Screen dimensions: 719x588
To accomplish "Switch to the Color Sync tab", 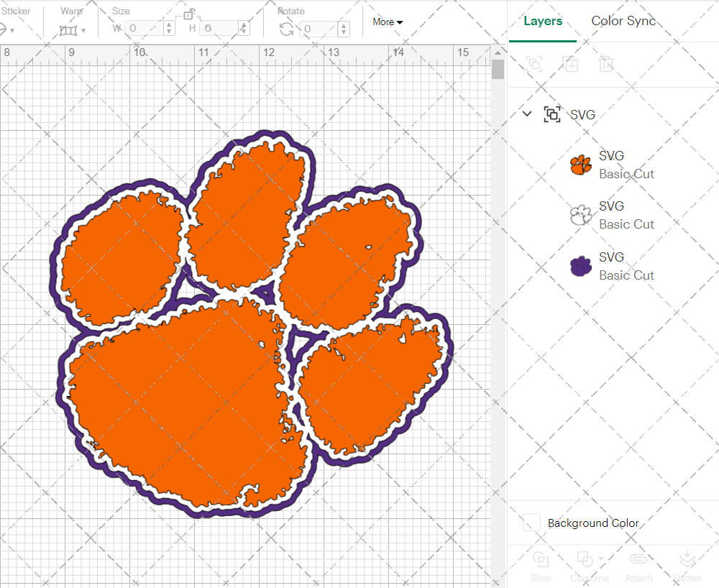I will tap(623, 21).
